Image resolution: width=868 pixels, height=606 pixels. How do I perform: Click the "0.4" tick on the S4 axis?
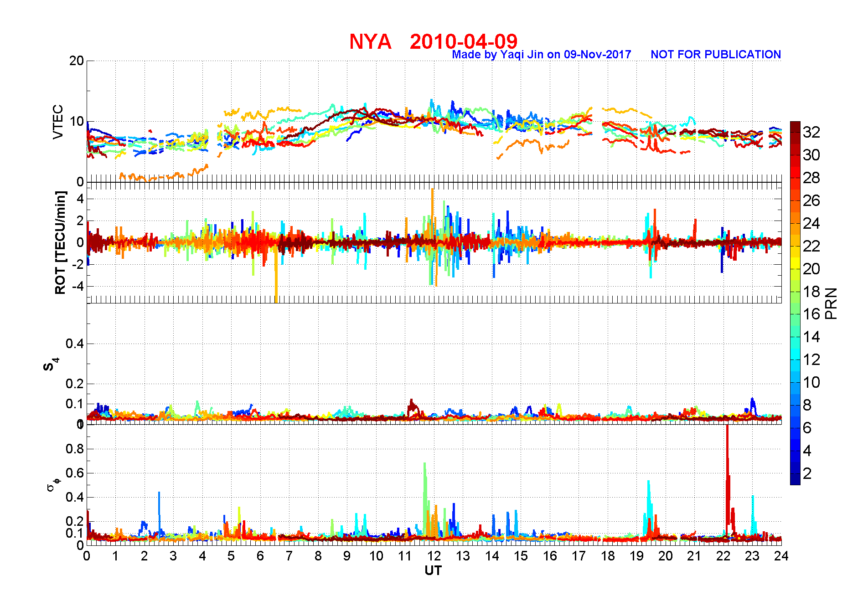(x=75, y=344)
